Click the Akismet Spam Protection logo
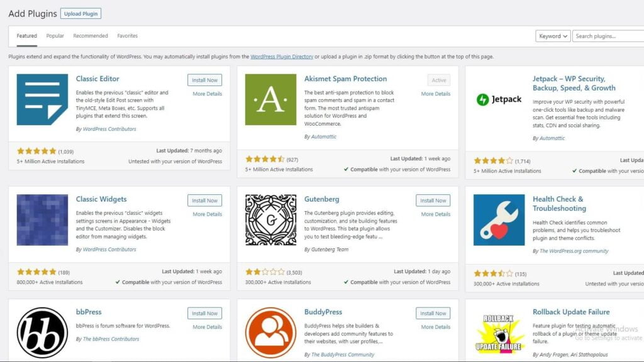The image size is (644, 362). point(270,99)
